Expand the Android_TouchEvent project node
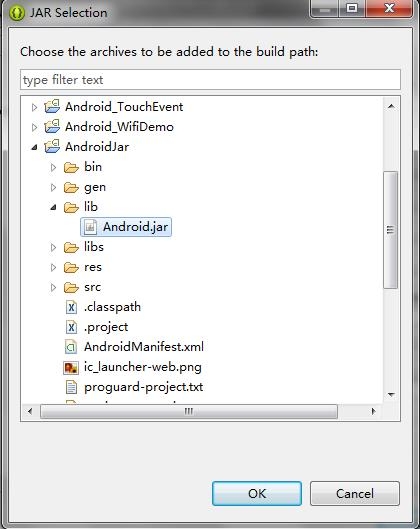420x529 pixels. pos(34,107)
